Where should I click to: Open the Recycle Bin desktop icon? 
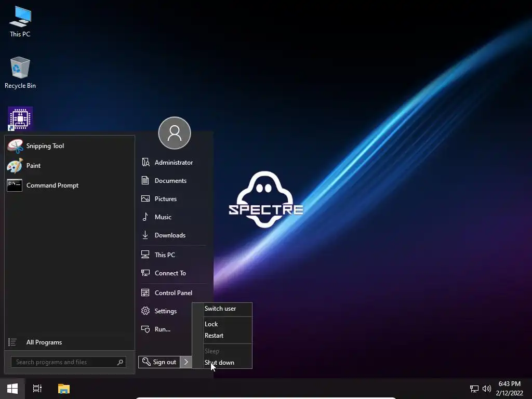(20, 73)
